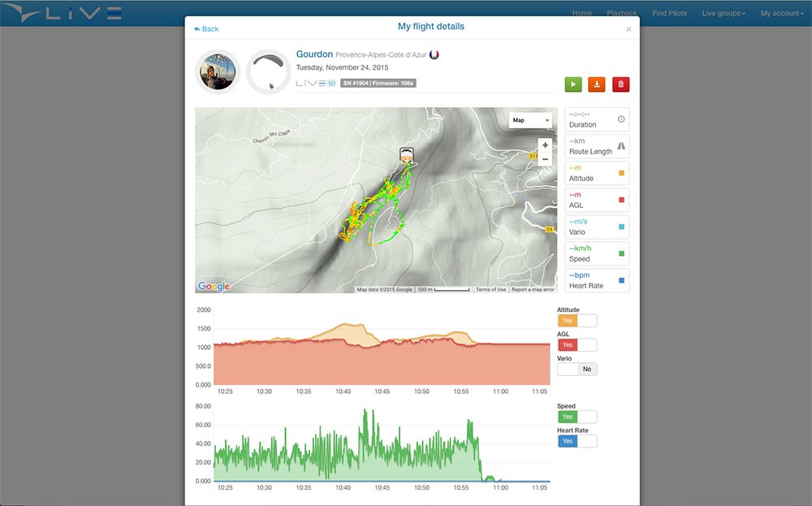Screen dimensions: 812x506
Task: Go Back to the previous page
Action: pos(207,29)
